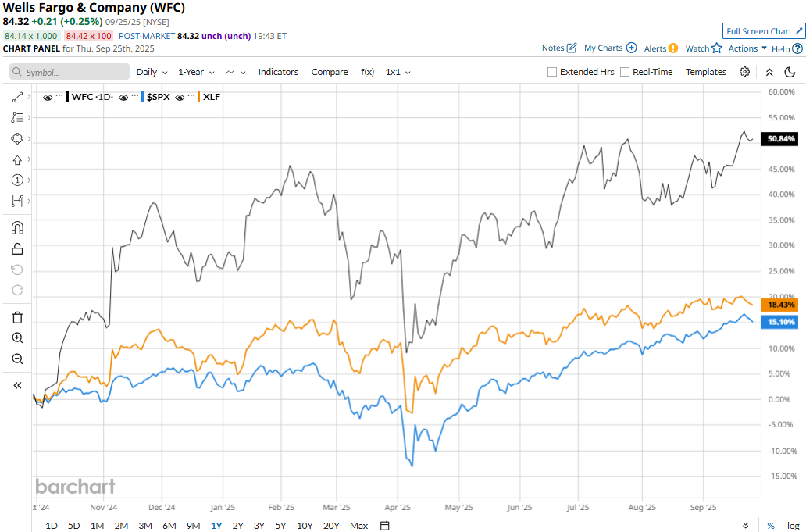This screenshot has height=532, width=806.
Task: Open WFC series options dots
Action: 59,97
